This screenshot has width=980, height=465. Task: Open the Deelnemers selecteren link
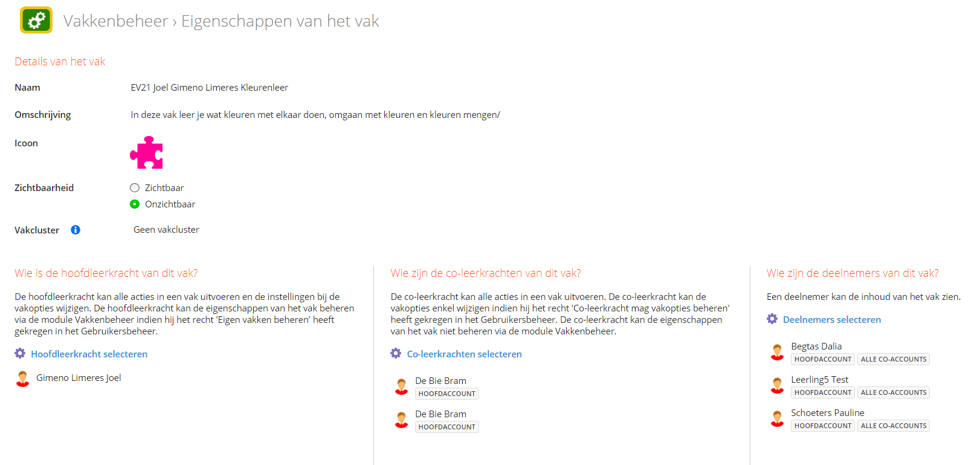coord(831,320)
